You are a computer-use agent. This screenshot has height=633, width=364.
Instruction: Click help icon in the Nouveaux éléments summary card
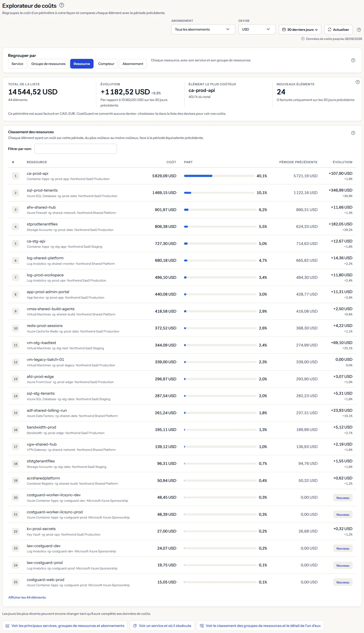coord(358,82)
